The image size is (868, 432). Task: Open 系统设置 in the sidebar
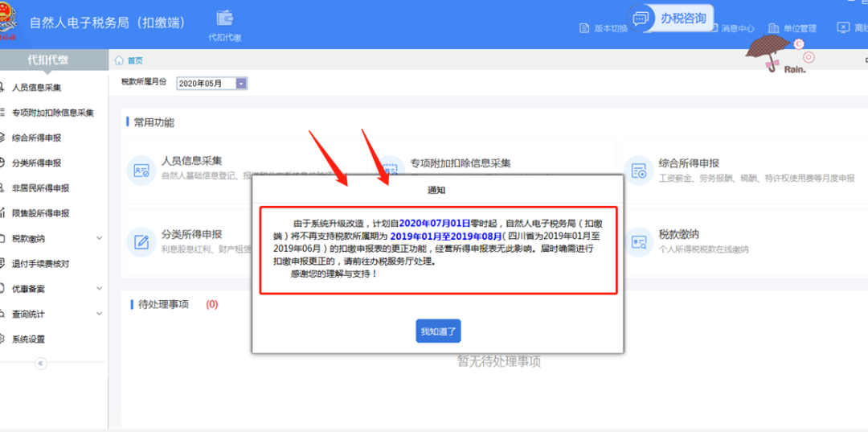(28, 339)
